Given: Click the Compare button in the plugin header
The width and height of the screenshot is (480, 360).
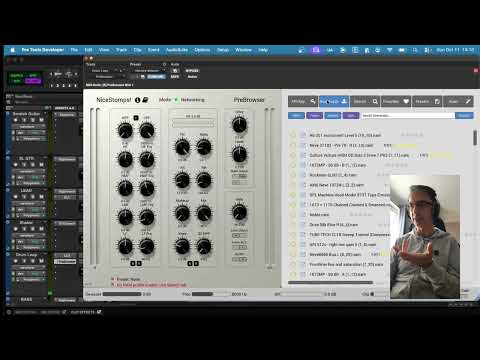Looking at the screenshot, I should pos(156,77).
